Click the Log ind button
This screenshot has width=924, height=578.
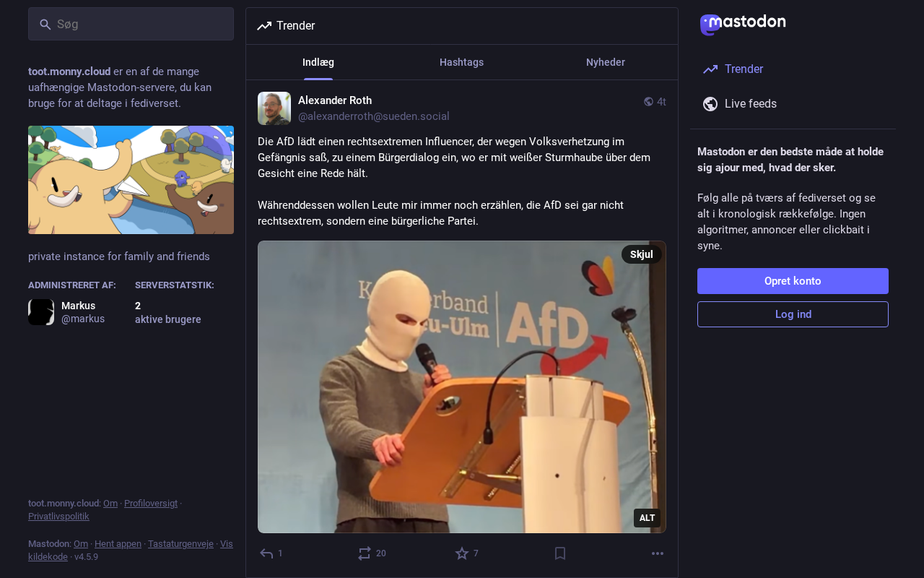click(793, 314)
